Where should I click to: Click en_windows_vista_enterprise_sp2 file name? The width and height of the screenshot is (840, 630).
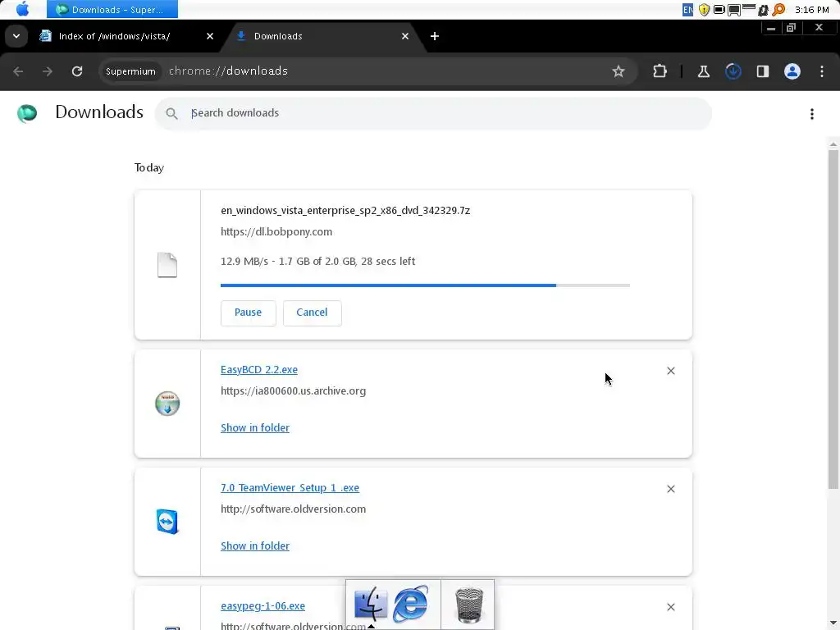[345, 211]
